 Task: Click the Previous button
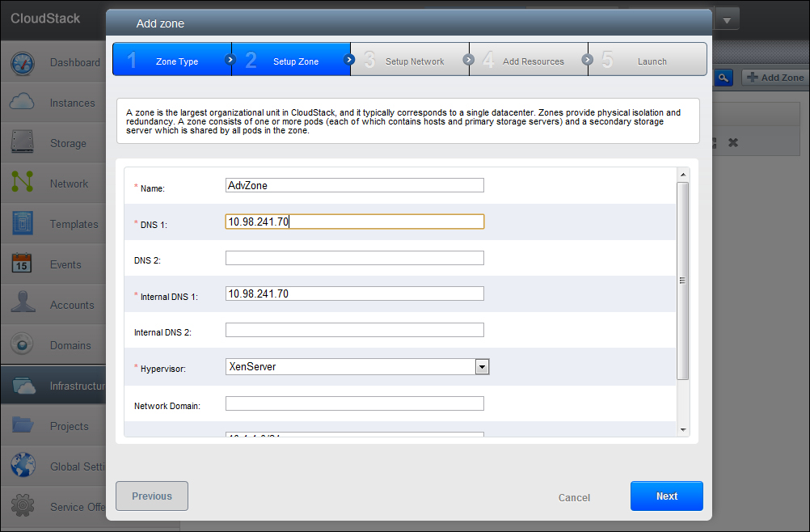[x=152, y=496]
